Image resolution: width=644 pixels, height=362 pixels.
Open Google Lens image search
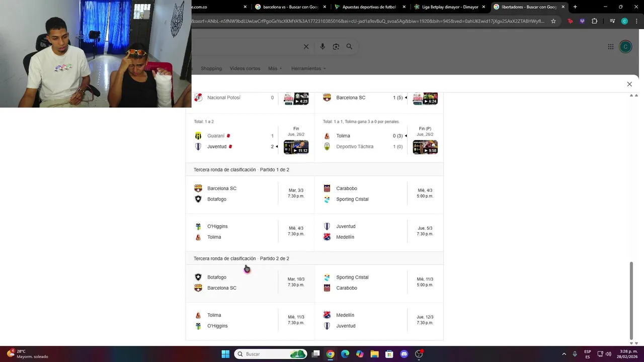[336, 47]
